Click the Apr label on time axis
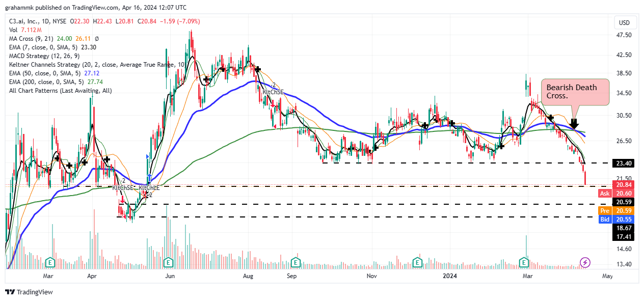This screenshot has height=301, width=644. 92,276
